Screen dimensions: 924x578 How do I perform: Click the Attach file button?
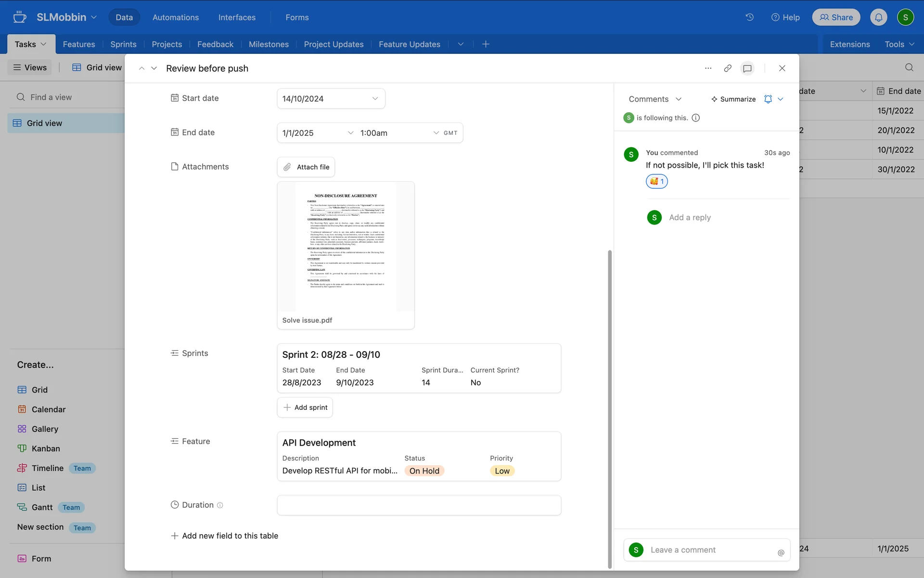point(306,167)
